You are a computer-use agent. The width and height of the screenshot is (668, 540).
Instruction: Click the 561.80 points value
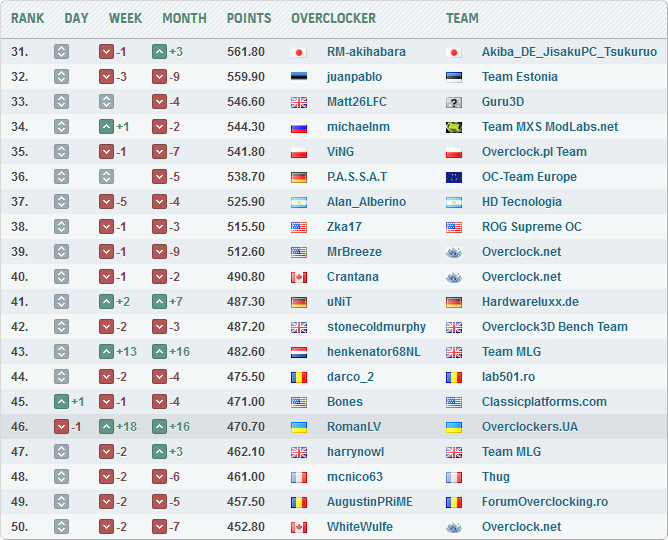click(x=246, y=52)
